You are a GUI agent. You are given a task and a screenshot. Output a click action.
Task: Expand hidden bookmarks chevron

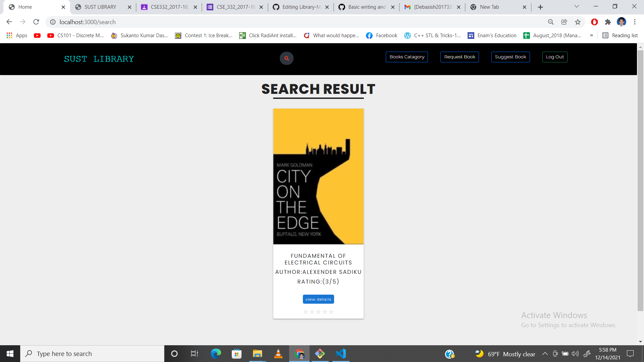coord(591,36)
